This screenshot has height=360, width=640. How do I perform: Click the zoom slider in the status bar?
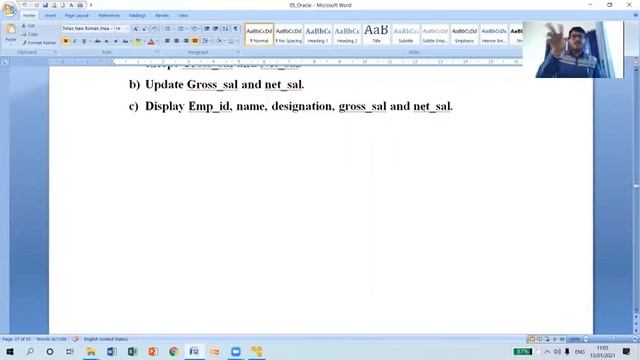point(610,339)
